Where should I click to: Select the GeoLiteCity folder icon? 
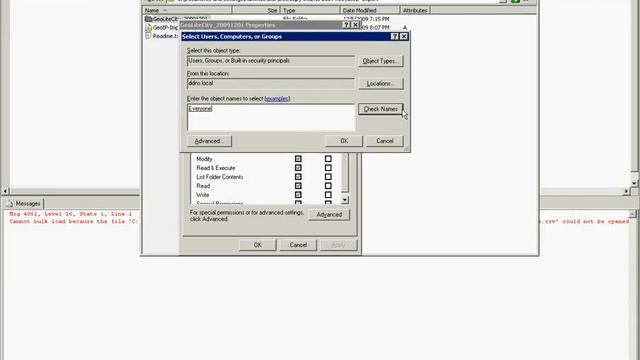coord(149,19)
